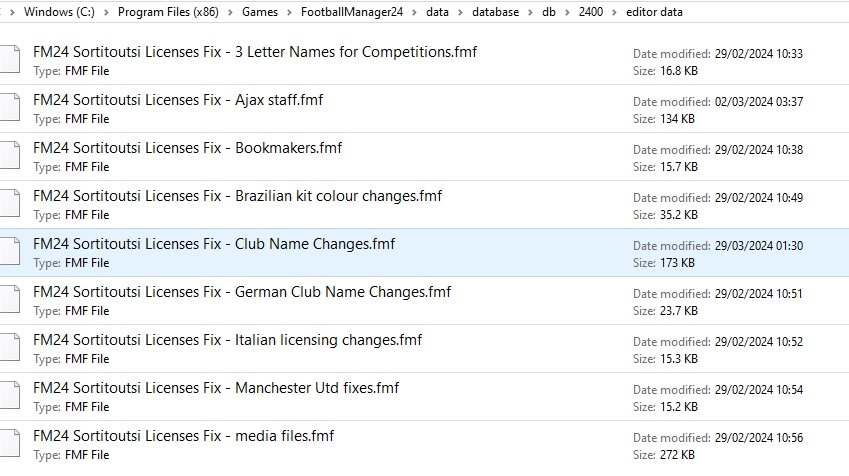849x476 pixels.
Task: Select the Manchester Utd fixes.fmf file icon
Action: pyautogui.click(x=10, y=395)
